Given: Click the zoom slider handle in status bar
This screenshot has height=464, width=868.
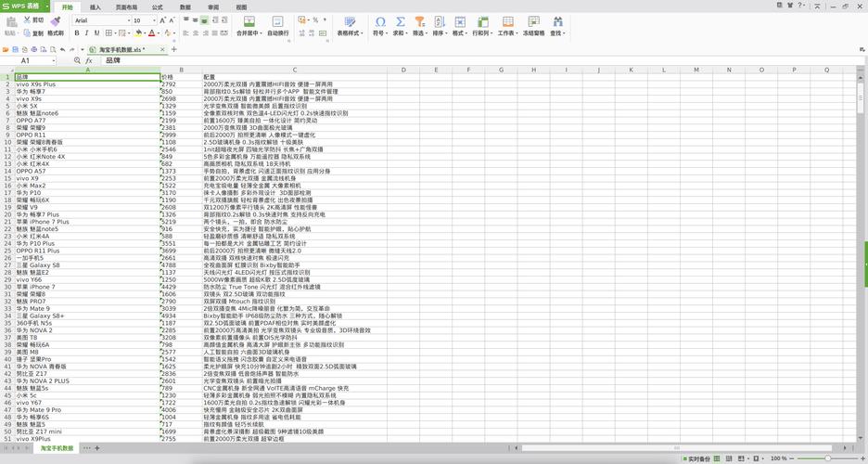Looking at the screenshot, I should click(827, 459).
